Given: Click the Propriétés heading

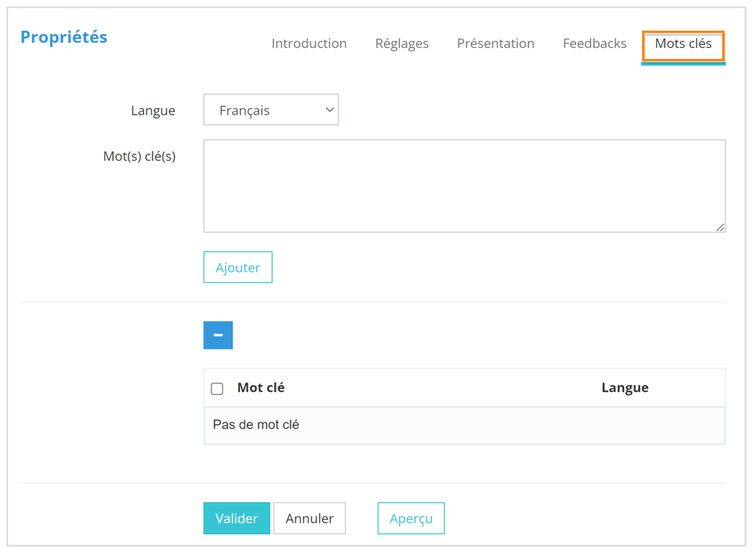Looking at the screenshot, I should pos(64,37).
